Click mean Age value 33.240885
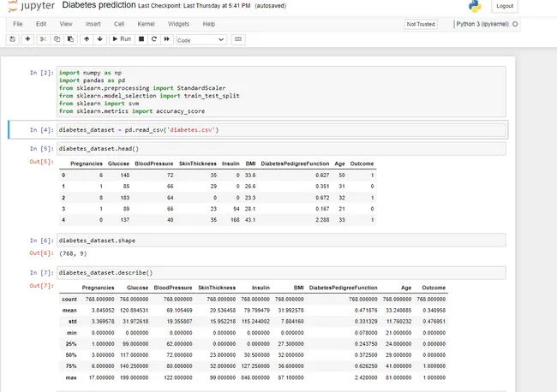 [398, 311]
